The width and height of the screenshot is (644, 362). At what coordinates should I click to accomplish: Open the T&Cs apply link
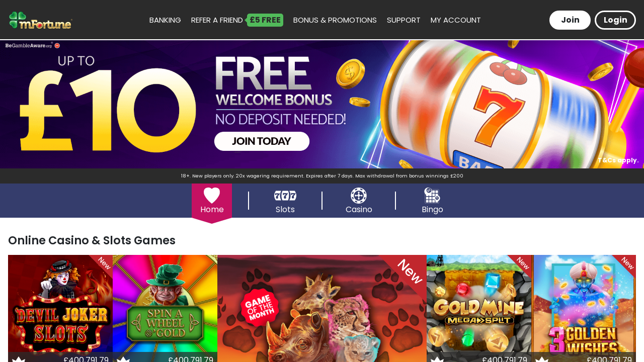click(x=618, y=160)
